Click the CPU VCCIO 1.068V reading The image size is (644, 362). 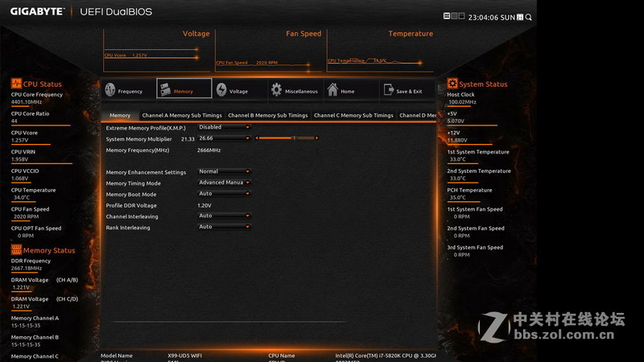(x=19, y=178)
